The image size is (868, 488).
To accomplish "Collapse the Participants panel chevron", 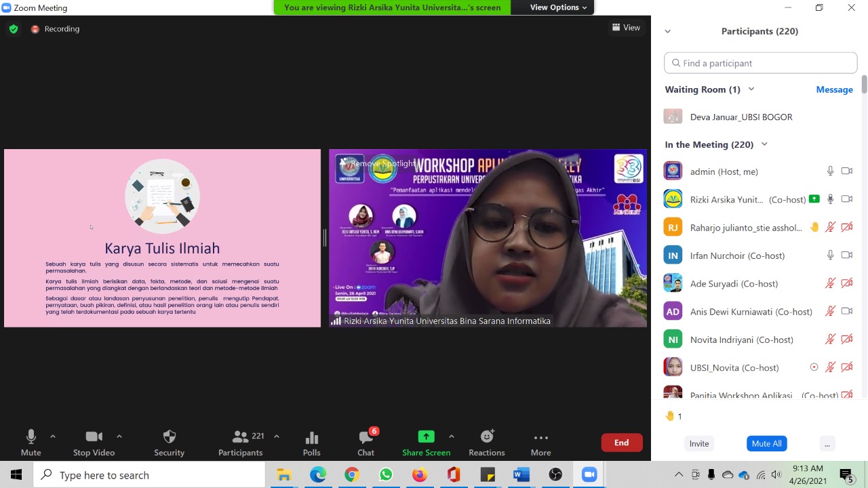I will click(667, 31).
